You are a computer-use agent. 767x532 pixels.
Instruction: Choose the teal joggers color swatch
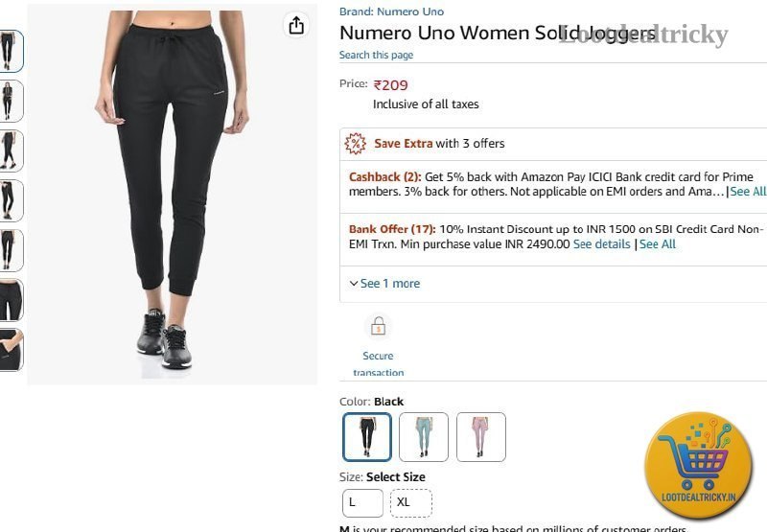click(x=424, y=437)
